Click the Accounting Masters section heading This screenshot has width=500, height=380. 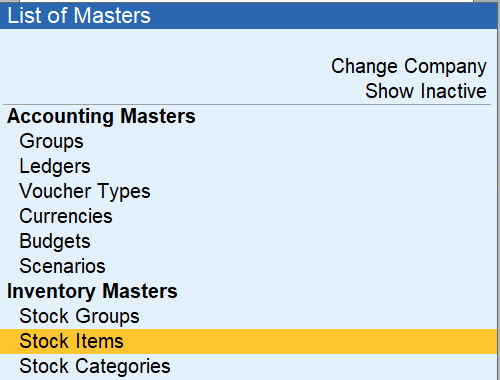tap(101, 116)
